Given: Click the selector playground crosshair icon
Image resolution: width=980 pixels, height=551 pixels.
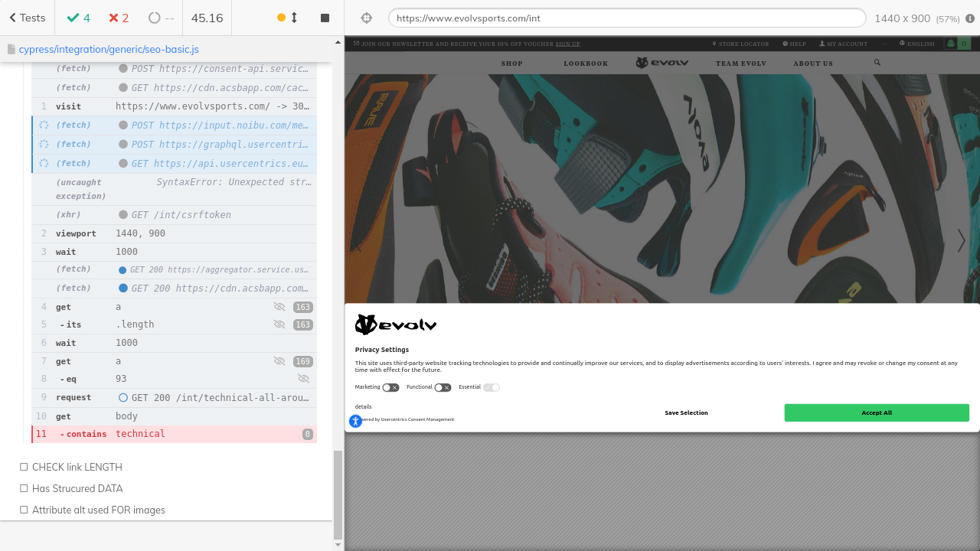Looking at the screenshot, I should pos(366,18).
